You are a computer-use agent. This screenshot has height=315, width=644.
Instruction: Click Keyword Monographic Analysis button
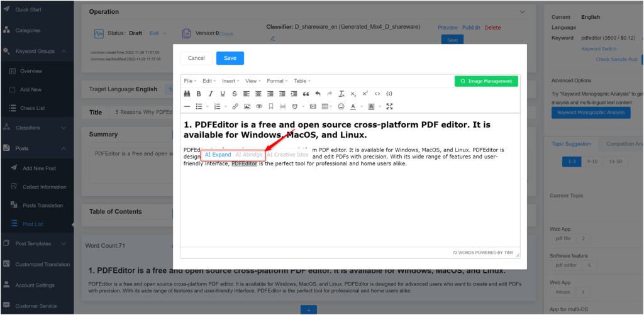591,113
